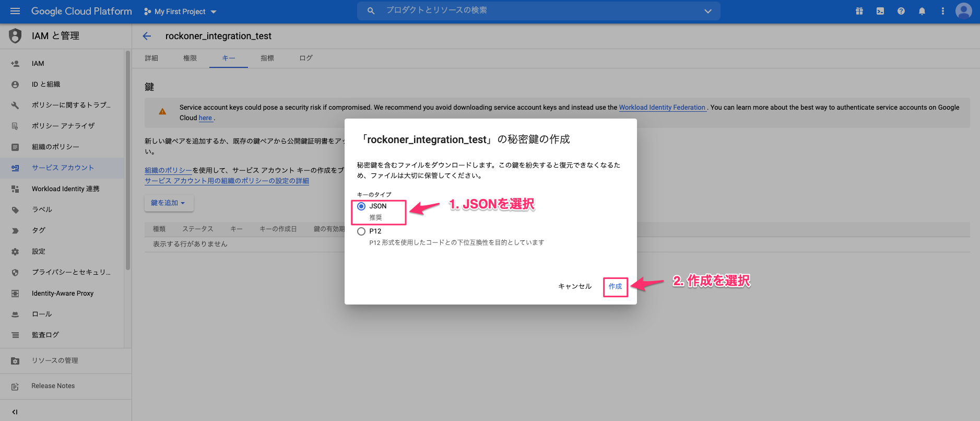Open the 鍵を追加 dropdown button
Screen dimensions: 980x421
coord(169,203)
